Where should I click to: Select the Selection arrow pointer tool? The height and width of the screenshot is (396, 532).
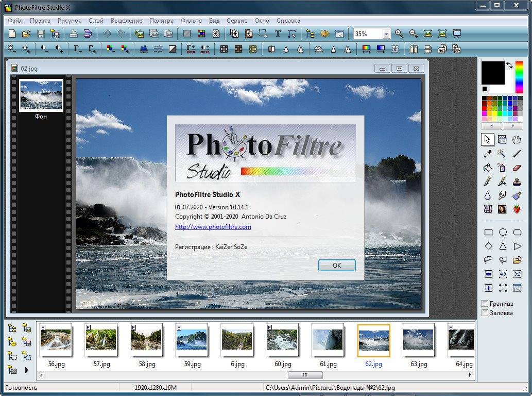tap(488, 140)
